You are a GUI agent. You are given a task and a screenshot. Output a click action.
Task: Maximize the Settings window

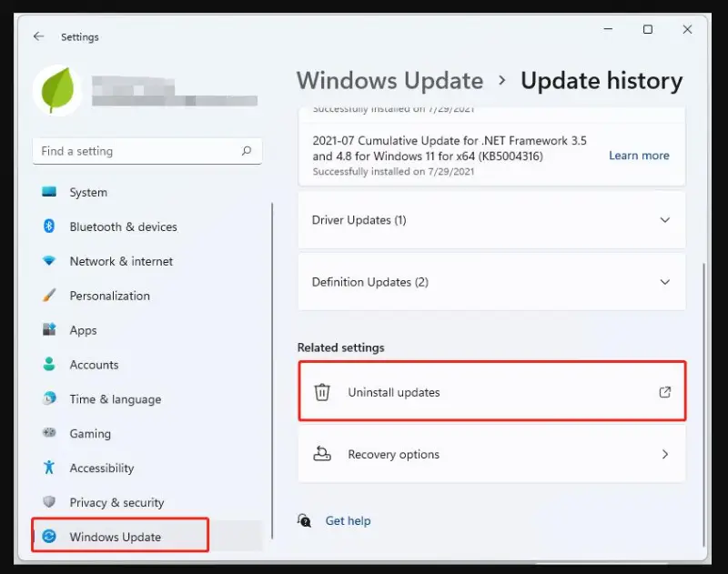coord(648,29)
